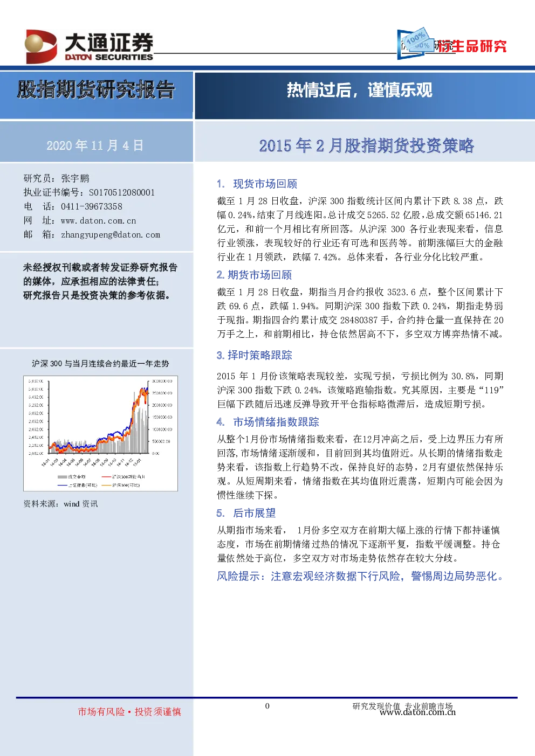Image resolution: width=535 pixels, height=756 pixels.
Task: Click footer slogan 研究发现价值 专业前瞻市场
Action: [402, 705]
